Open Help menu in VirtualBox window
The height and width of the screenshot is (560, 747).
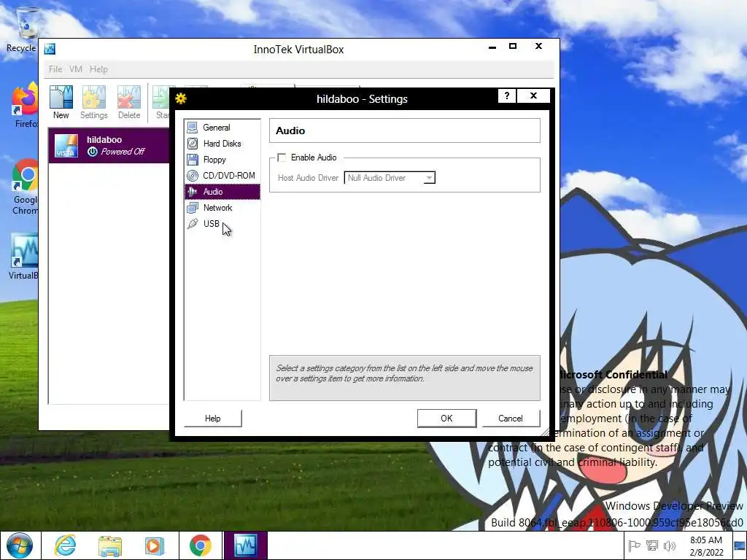click(98, 69)
